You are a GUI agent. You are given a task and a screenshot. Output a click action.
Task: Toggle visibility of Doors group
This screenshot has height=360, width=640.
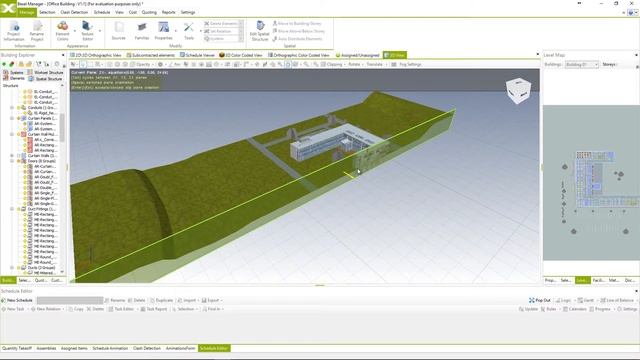(x=18, y=161)
